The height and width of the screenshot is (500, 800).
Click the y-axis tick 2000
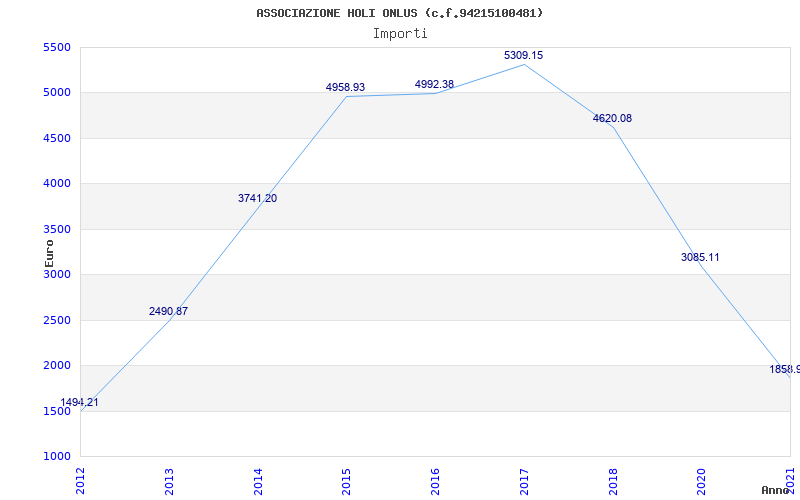pyautogui.click(x=57, y=366)
